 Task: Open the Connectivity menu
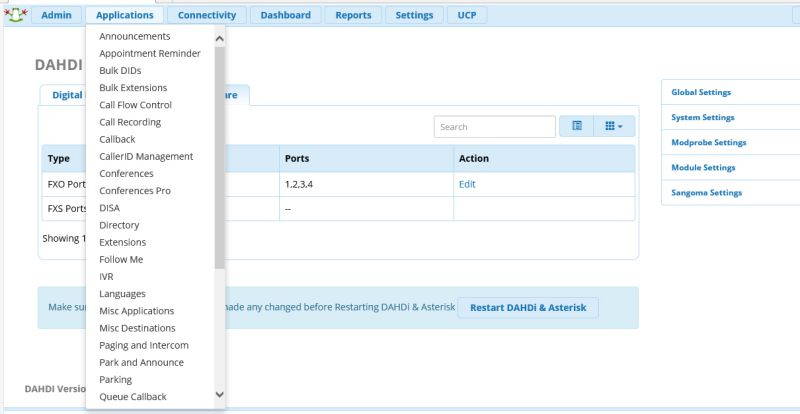point(207,15)
